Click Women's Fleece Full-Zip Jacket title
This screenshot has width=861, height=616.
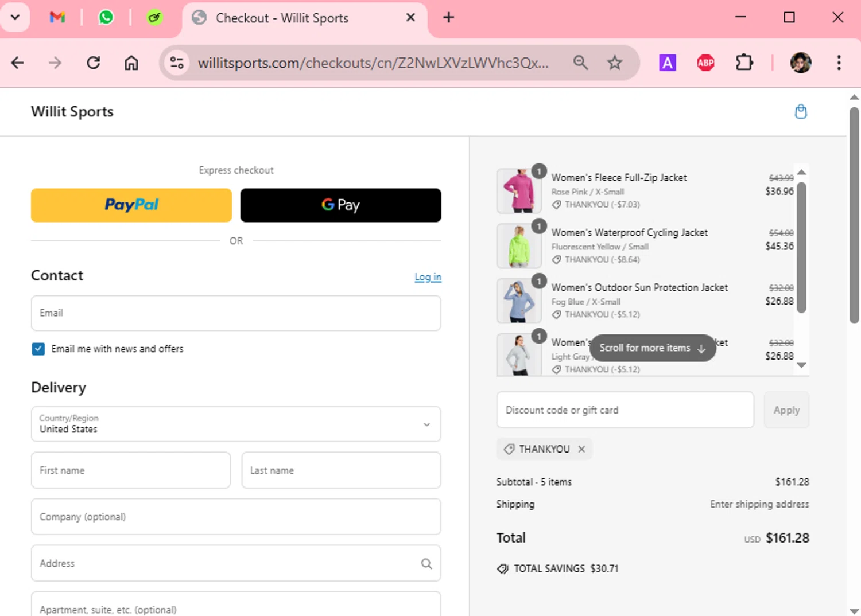[x=619, y=178]
